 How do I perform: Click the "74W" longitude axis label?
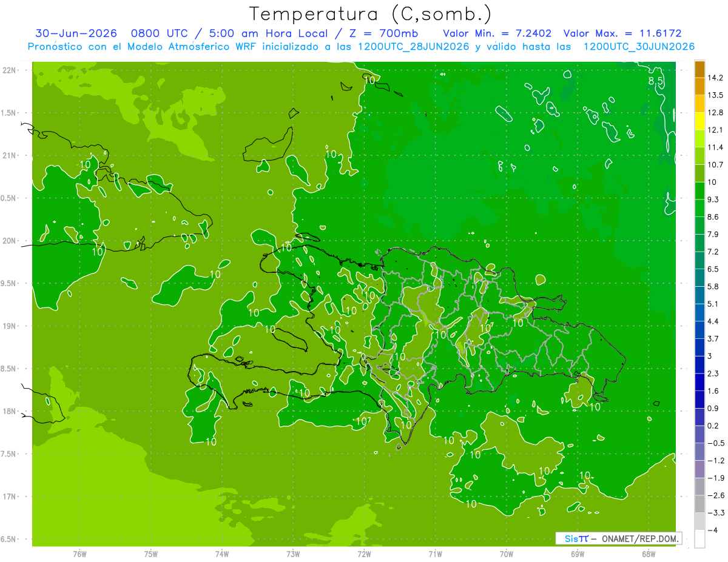[x=222, y=554]
